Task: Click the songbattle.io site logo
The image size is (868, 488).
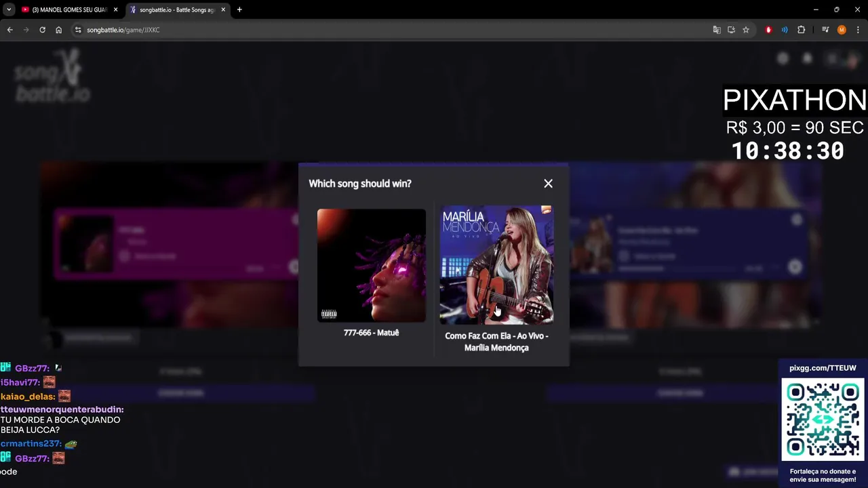Action: coord(52,76)
